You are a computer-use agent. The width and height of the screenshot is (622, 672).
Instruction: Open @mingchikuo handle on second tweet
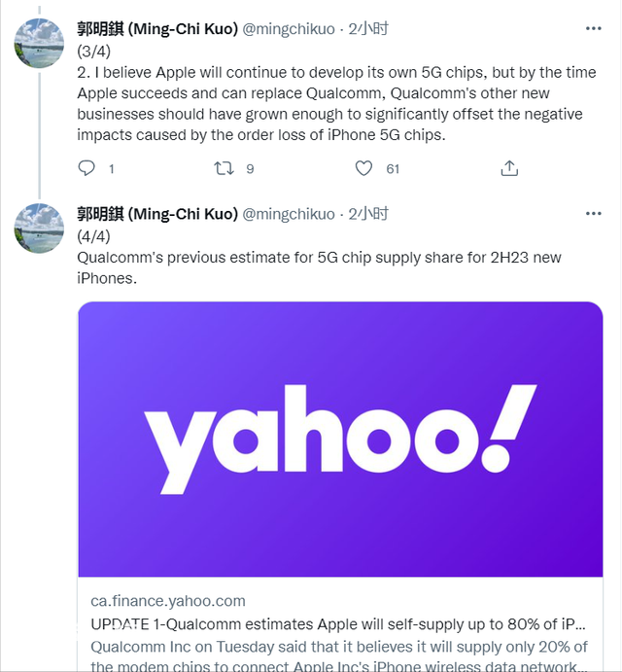tap(289, 214)
